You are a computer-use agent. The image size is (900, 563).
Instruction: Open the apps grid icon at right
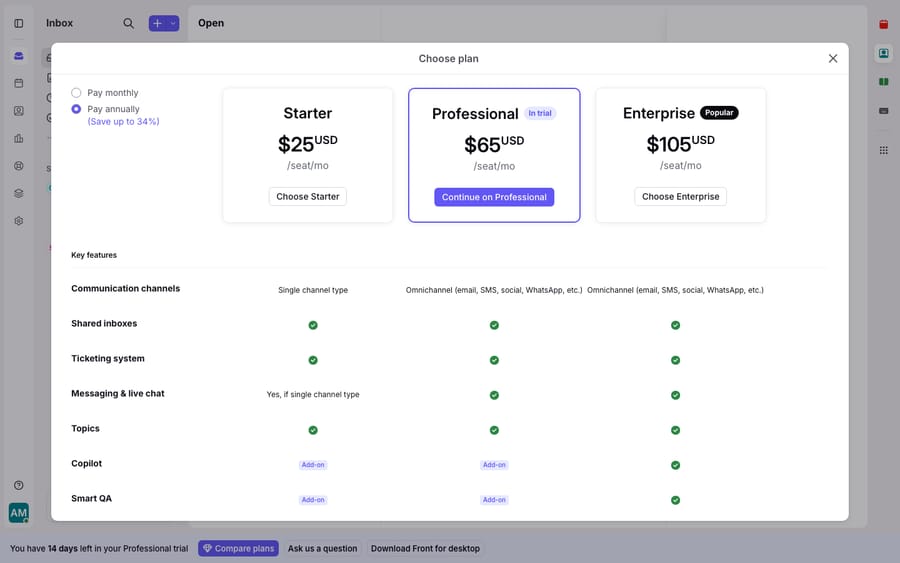point(883,150)
